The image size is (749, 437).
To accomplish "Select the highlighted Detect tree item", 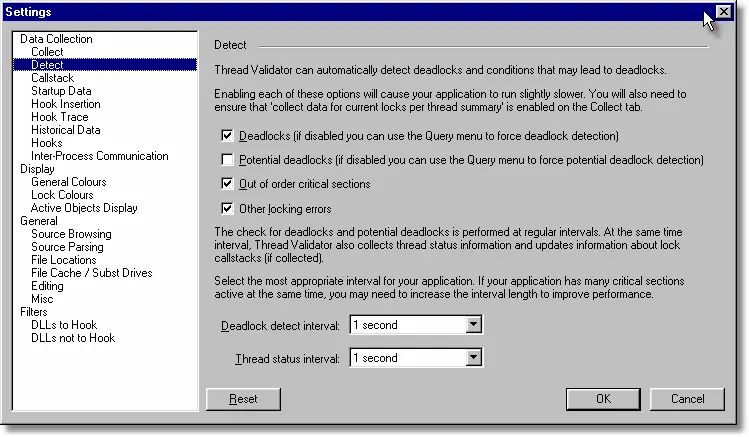I will point(105,65).
